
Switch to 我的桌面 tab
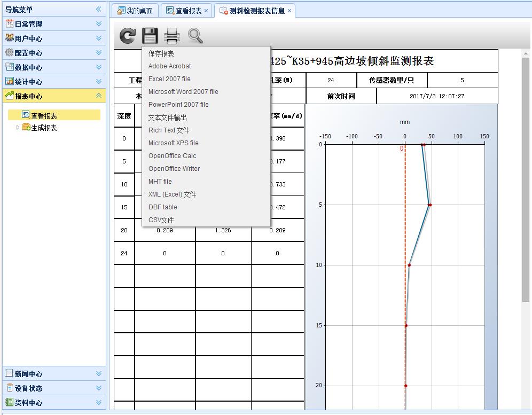click(x=135, y=11)
